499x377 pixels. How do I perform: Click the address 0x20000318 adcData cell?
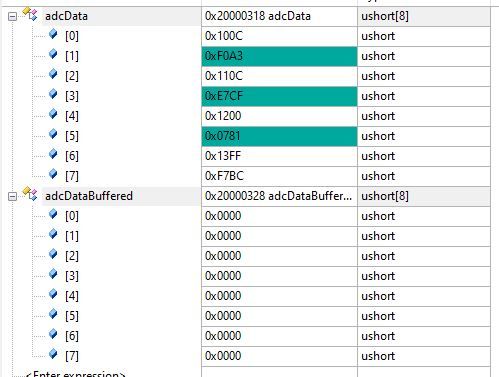tap(279, 16)
